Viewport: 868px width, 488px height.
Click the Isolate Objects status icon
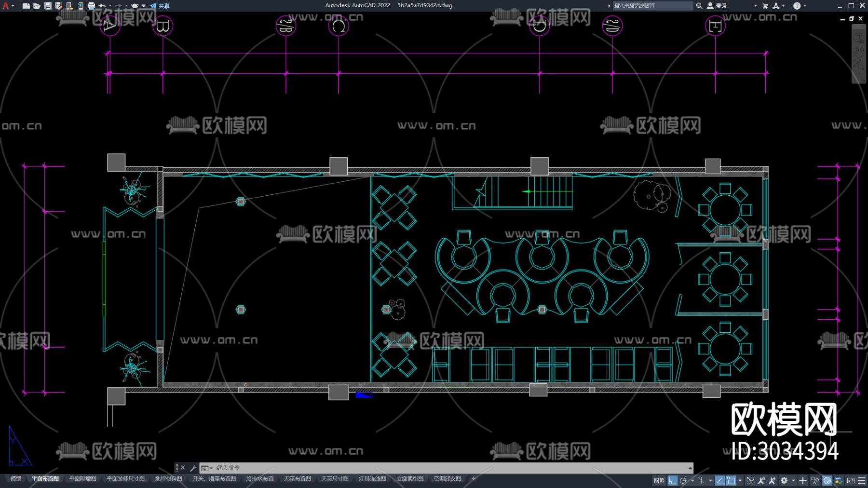coord(815,480)
